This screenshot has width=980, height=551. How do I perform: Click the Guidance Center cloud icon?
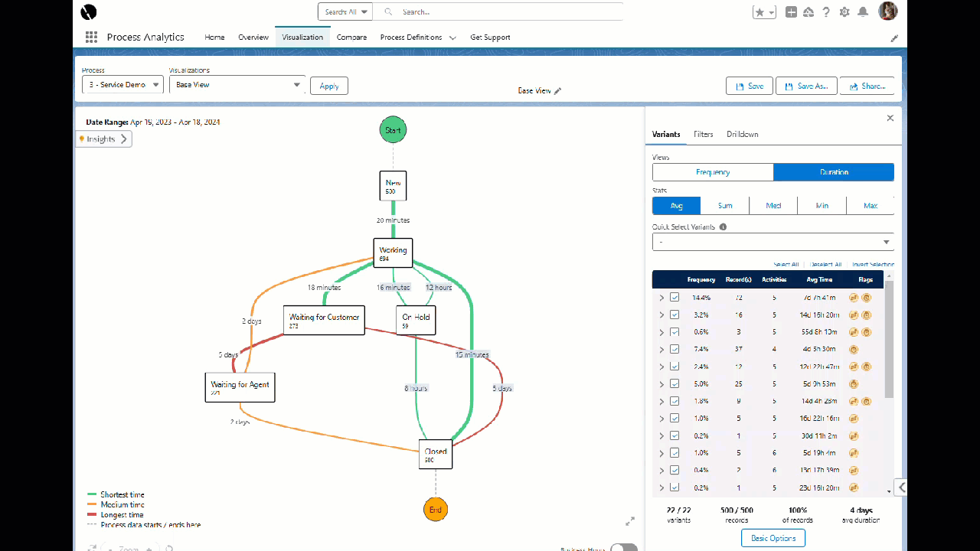pyautogui.click(x=808, y=12)
